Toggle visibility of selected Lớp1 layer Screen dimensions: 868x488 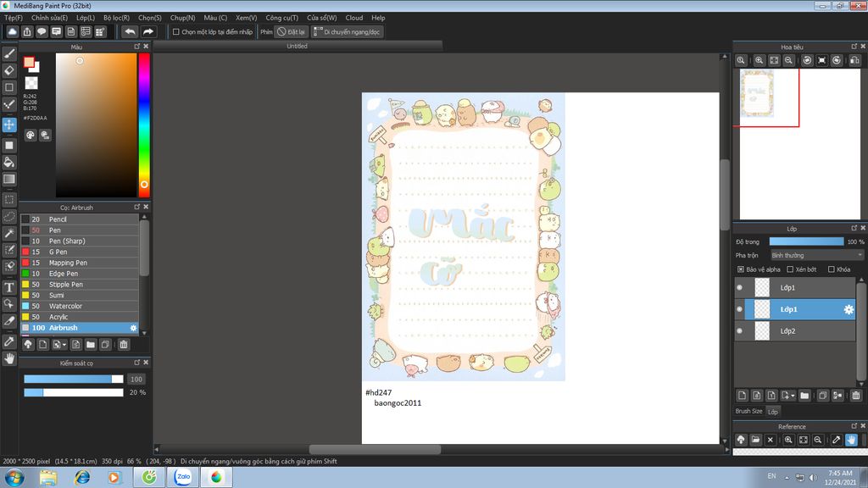739,309
